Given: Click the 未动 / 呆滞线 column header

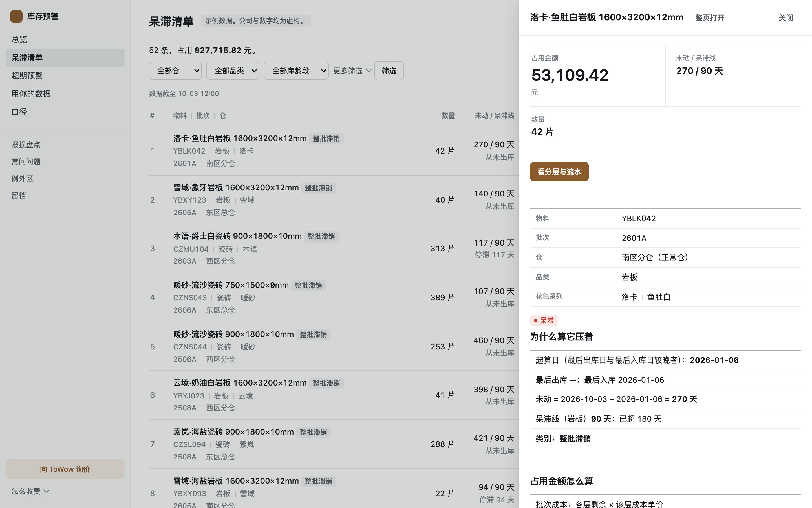Looking at the screenshot, I should click(x=494, y=116).
